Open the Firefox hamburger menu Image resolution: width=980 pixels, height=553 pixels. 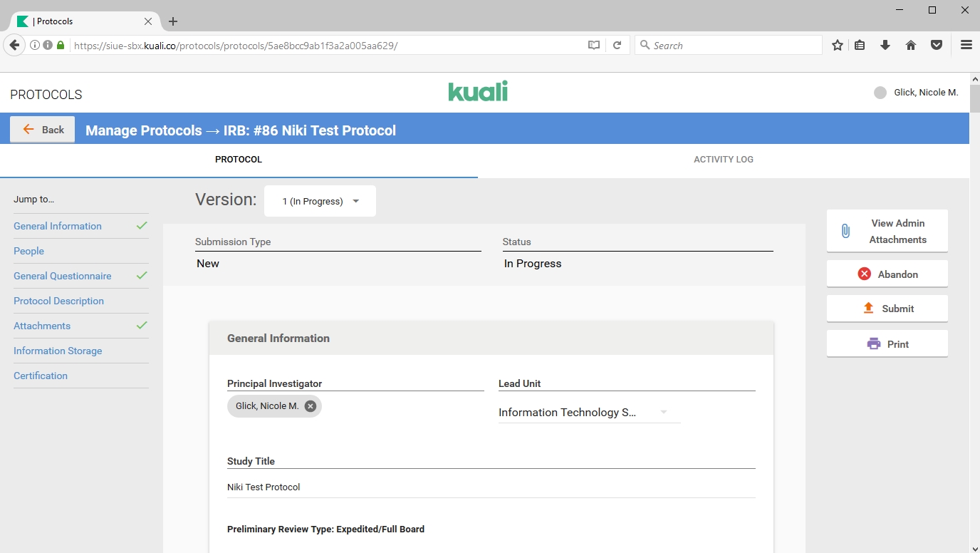tap(966, 45)
